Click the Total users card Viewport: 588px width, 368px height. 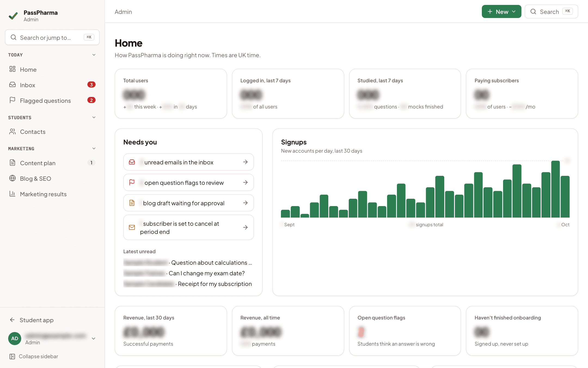pos(171,93)
